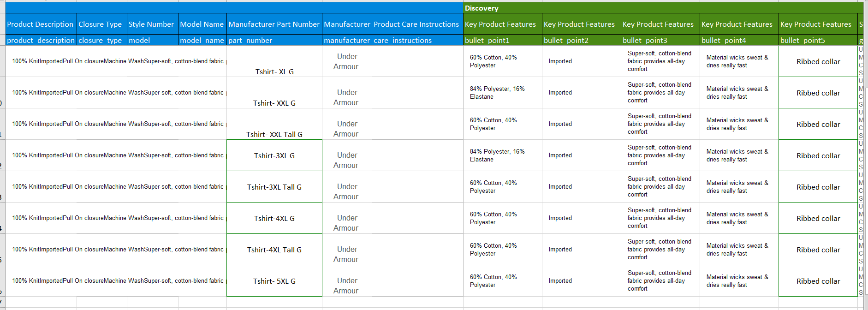Click the Tshirt-3XL Tall G cell
Image resolution: width=868 pixels, height=310 pixels.
[x=274, y=187]
